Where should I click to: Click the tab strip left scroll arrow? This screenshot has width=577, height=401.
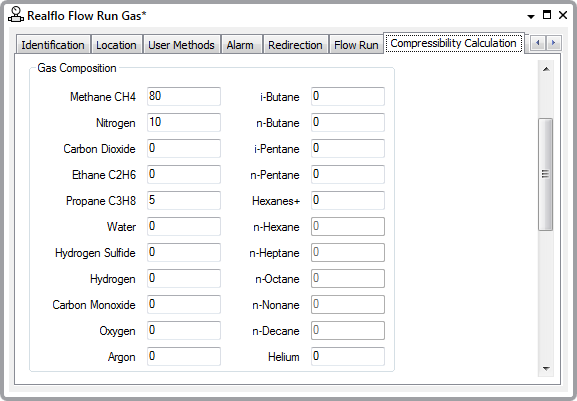(538, 43)
